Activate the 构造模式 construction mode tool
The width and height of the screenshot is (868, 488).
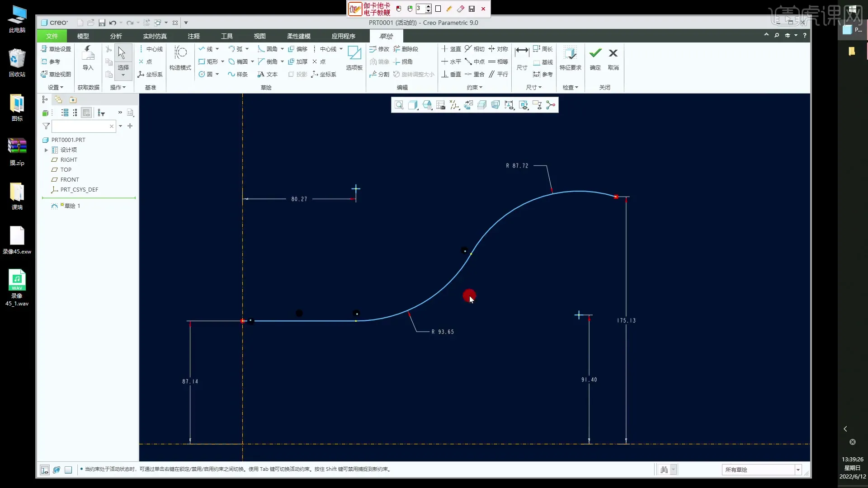pos(180,58)
